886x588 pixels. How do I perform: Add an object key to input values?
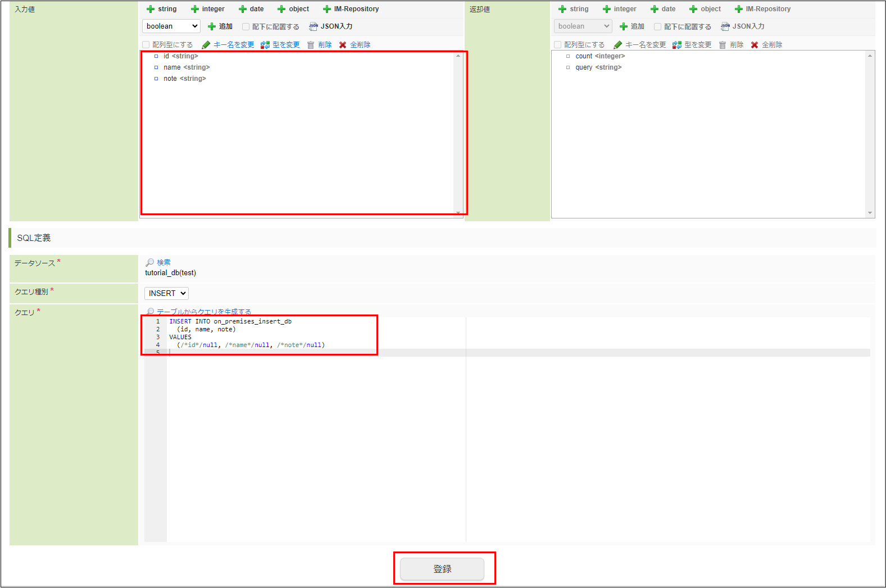coord(293,9)
